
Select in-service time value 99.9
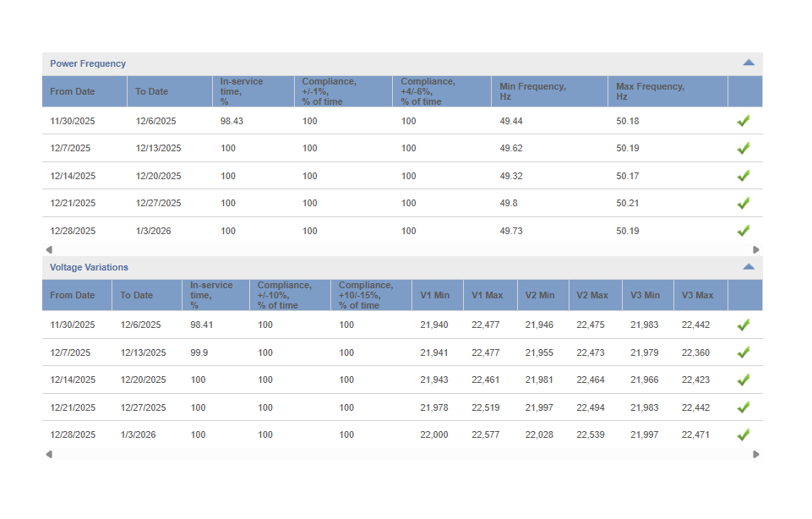click(199, 352)
